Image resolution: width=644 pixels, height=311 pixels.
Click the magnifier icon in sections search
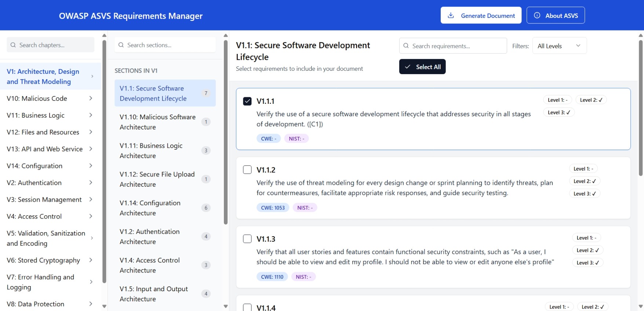tap(121, 45)
